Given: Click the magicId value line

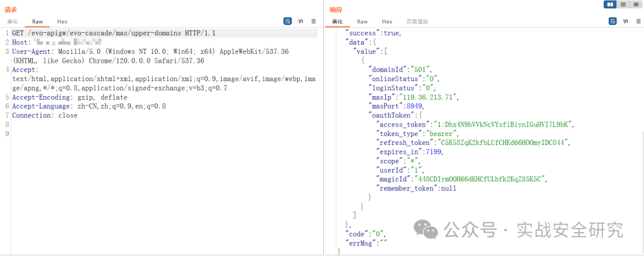Looking at the screenshot, I should point(462,179).
